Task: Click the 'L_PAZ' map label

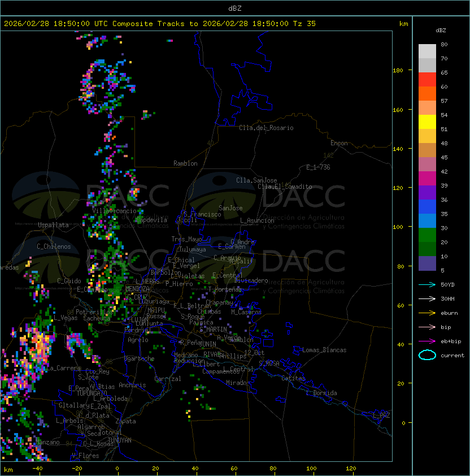Action: pyautogui.click(x=381, y=416)
